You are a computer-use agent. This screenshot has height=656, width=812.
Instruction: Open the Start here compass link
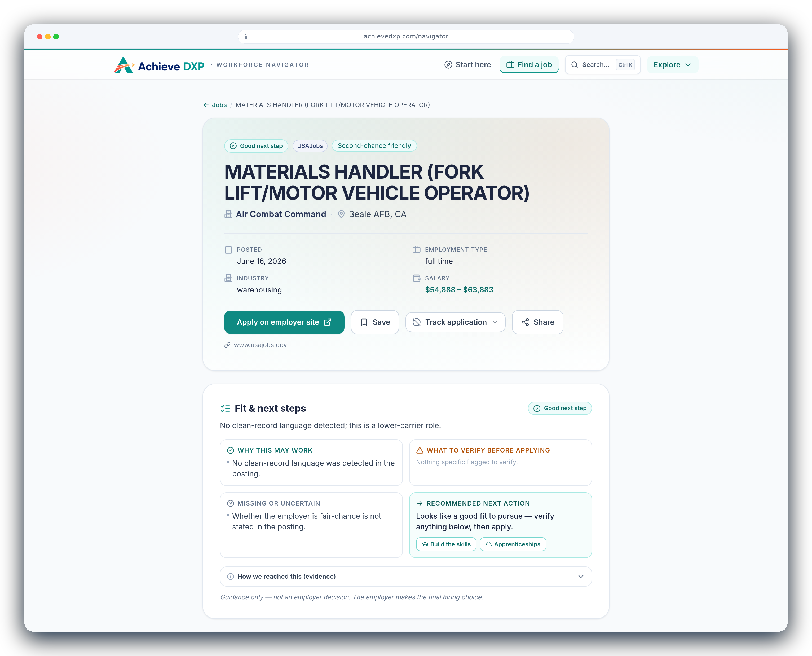pyautogui.click(x=468, y=65)
